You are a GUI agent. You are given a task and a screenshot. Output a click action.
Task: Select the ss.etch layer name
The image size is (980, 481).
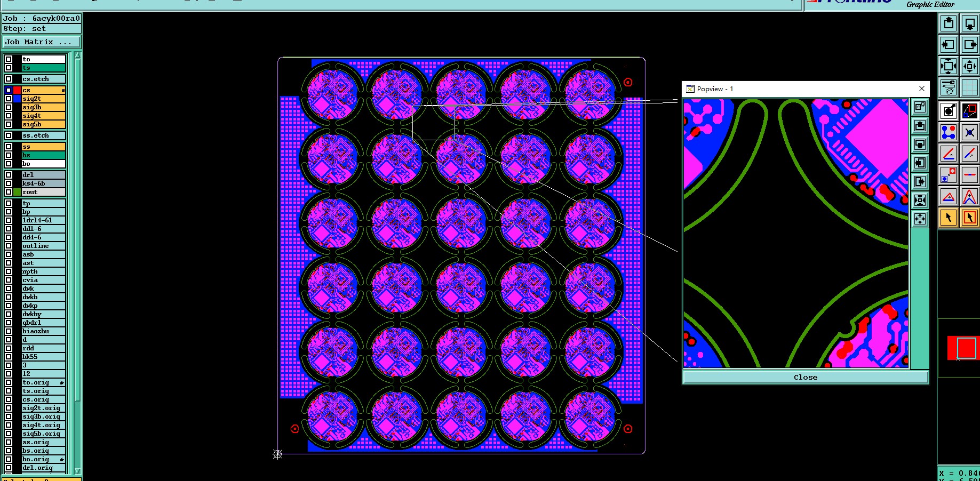(x=43, y=135)
